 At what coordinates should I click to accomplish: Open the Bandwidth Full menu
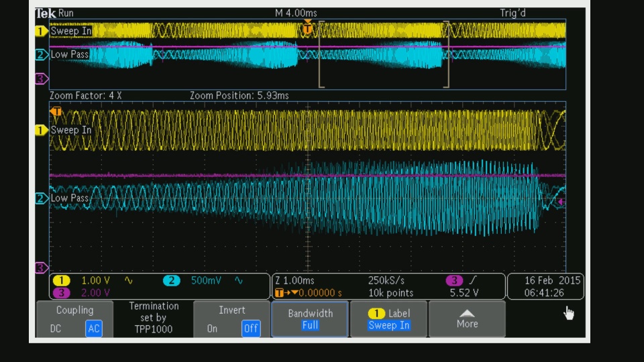310,319
